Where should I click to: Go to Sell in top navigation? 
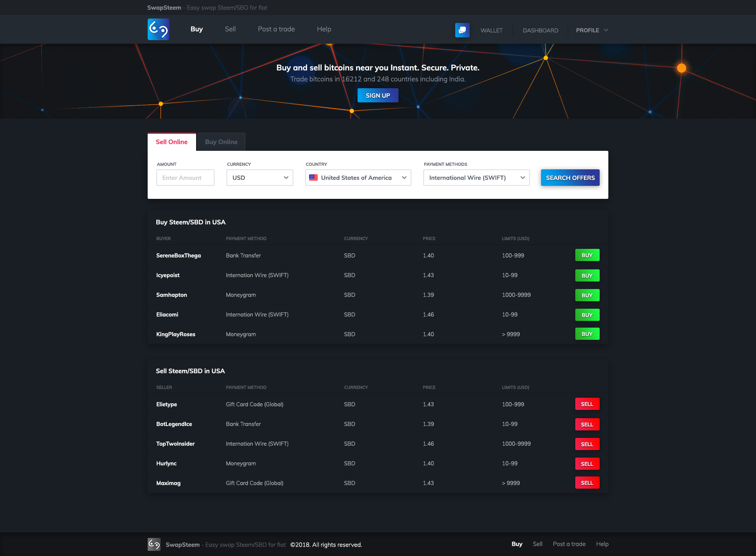click(x=230, y=29)
